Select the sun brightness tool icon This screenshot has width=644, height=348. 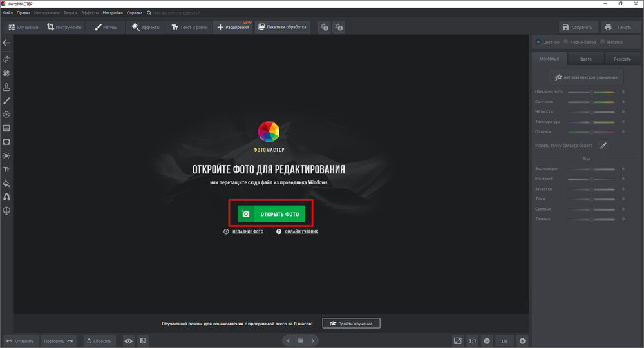(6, 156)
